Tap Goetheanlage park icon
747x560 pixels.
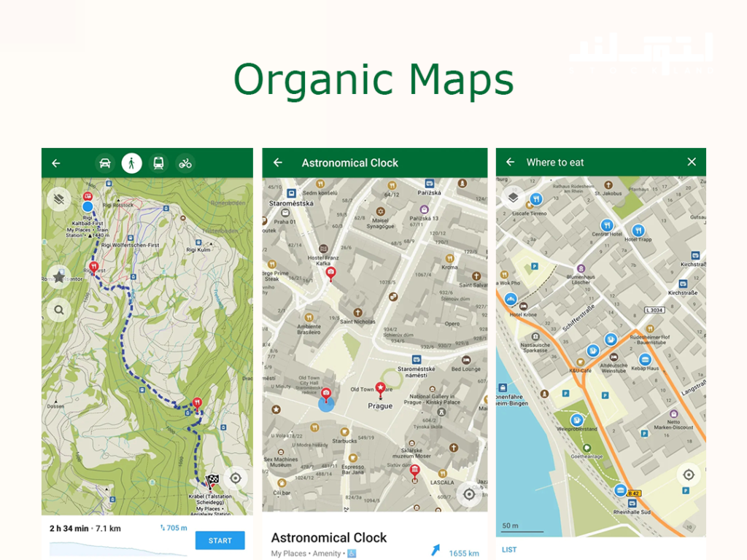587,448
